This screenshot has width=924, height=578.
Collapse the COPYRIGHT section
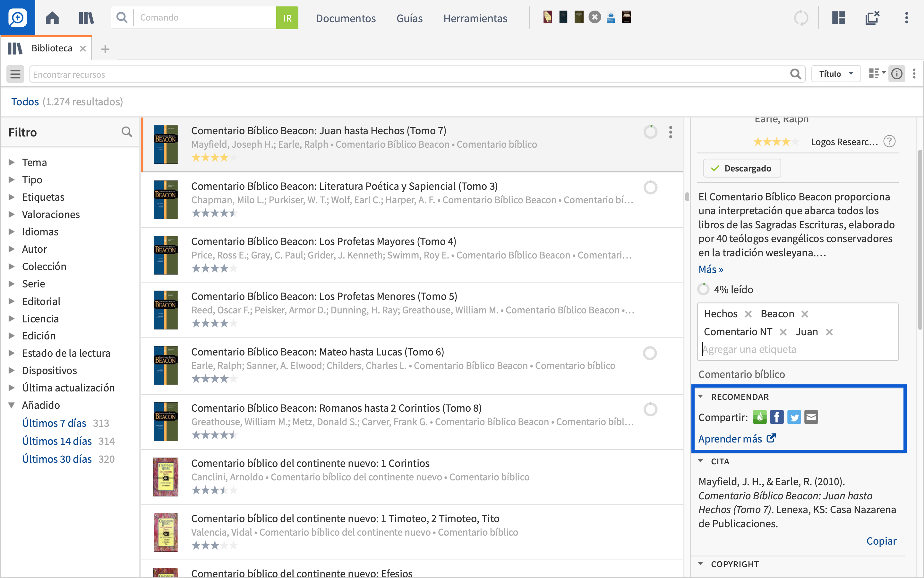[x=701, y=564]
